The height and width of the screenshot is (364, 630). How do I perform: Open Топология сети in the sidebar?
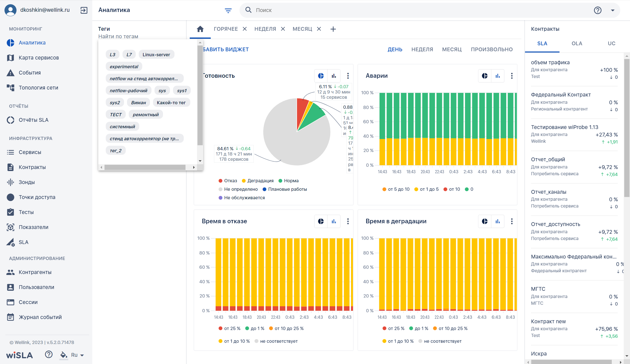[x=38, y=87]
